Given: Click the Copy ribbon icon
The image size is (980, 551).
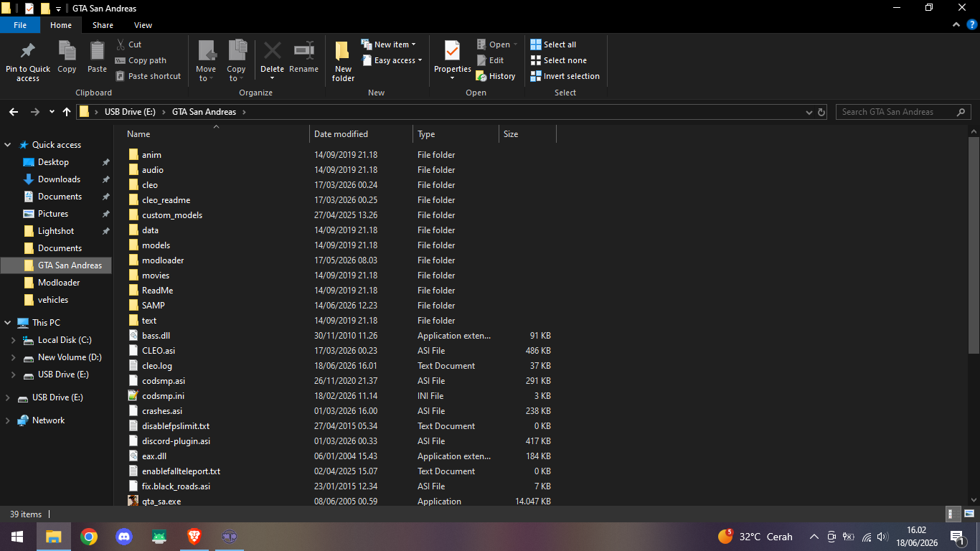Looking at the screenshot, I should pyautogui.click(x=67, y=51).
